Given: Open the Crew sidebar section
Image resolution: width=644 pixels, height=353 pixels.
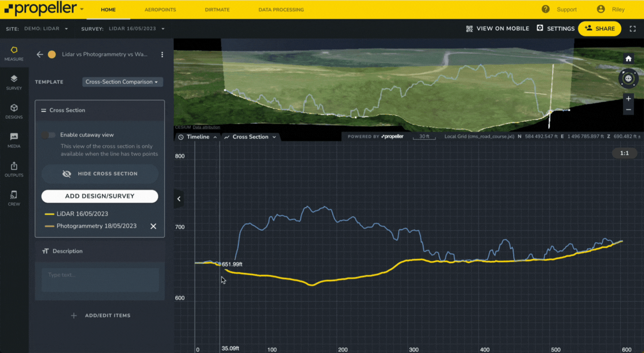Looking at the screenshot, I should (x=14, y=198).
